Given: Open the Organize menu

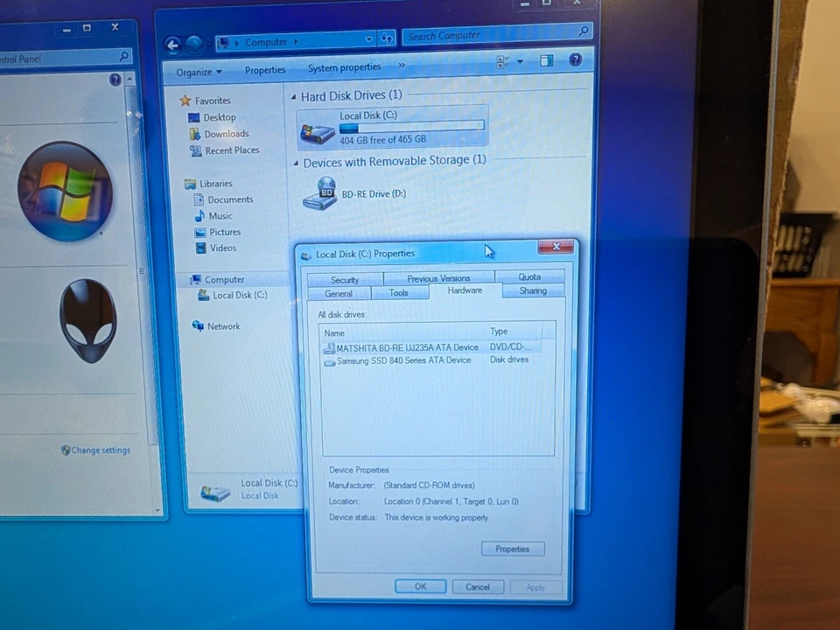Looking at the screenshot, I should click(199, 72).
